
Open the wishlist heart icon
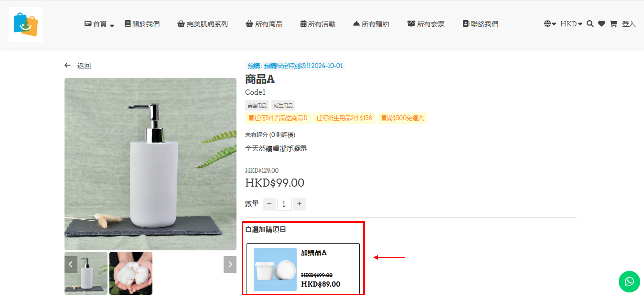601,24
